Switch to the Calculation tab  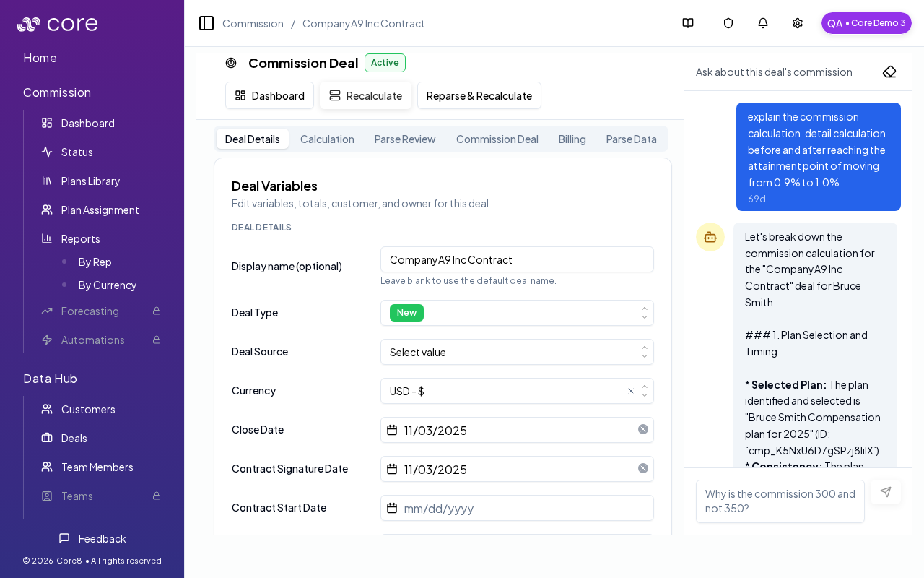pos(327,139)
